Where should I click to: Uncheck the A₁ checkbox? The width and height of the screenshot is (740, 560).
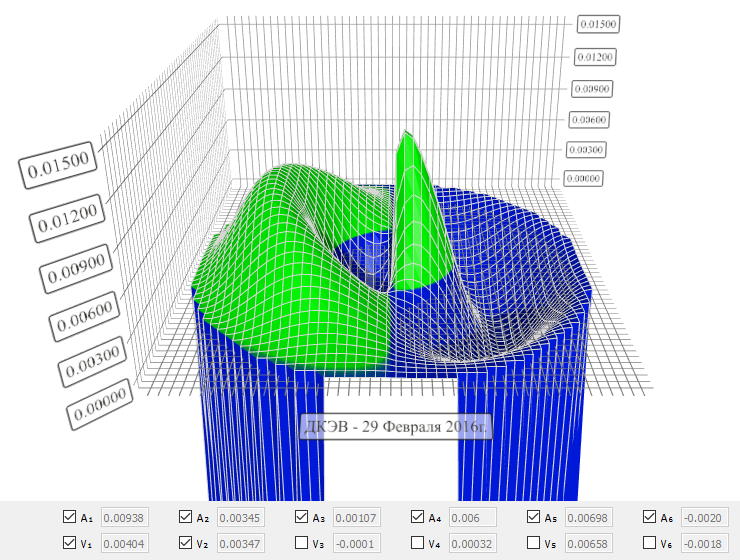[x=69, y=517]
